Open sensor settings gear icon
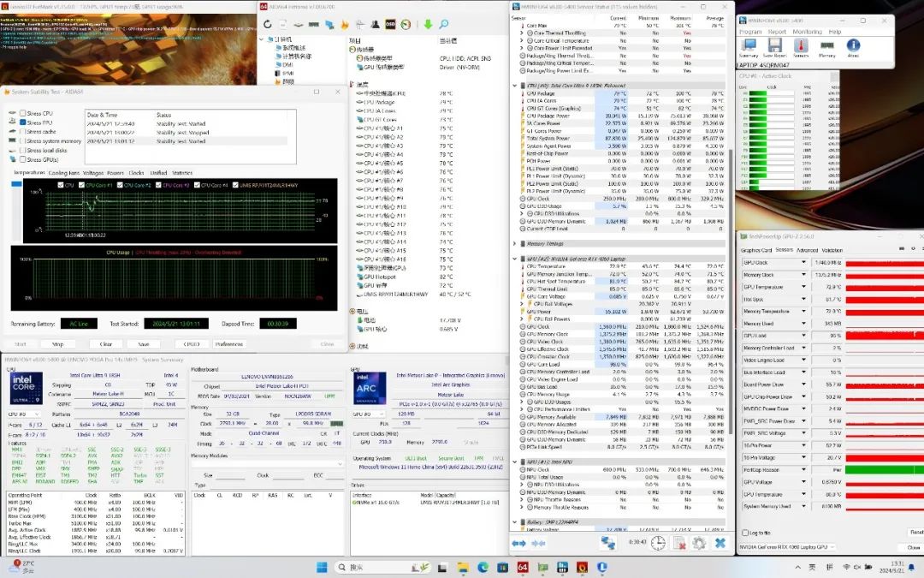Viewport: 924px width, 578px height. pos(698,543)
